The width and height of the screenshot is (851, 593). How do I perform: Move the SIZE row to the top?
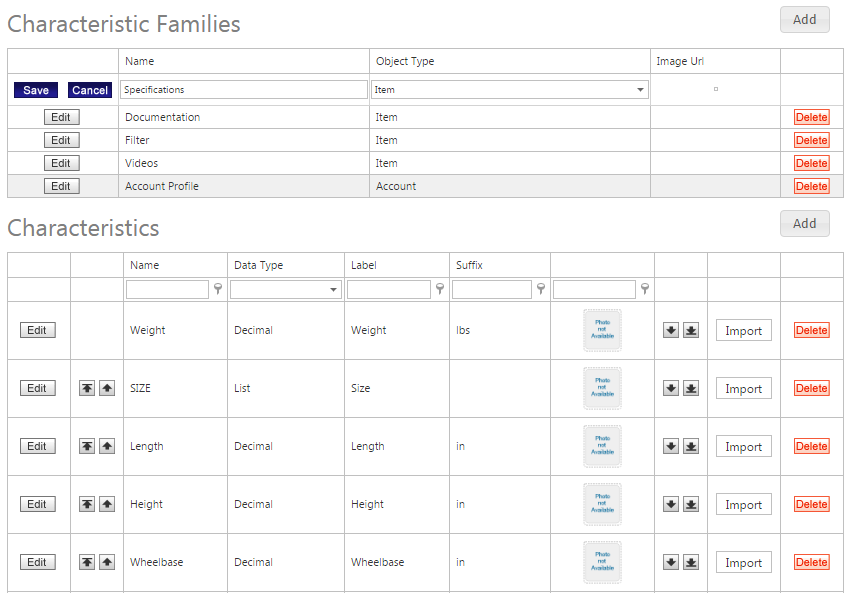(87, 388)
